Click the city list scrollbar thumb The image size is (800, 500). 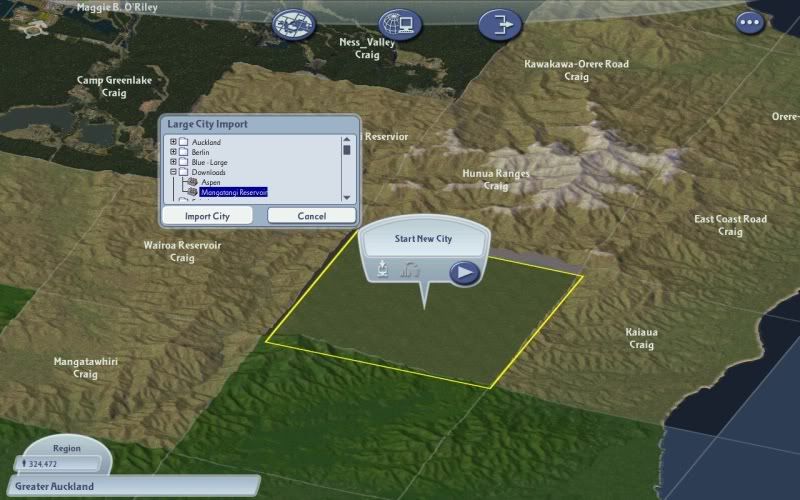point(347,150)
